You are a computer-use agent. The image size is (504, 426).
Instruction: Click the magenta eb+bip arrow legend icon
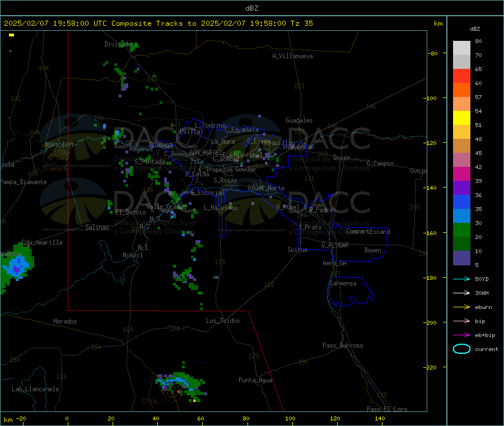(x=461, y=335)
